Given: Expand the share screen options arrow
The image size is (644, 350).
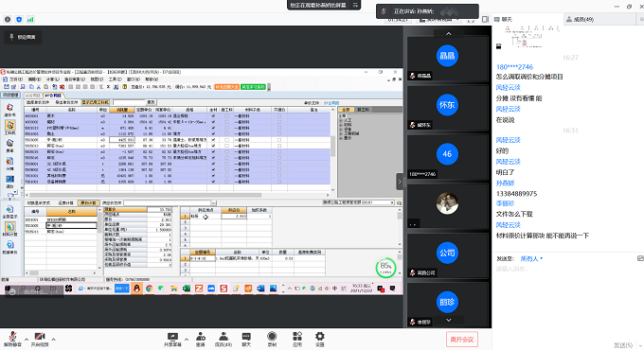Looking at the screenshot, I should click(x=186, y=340).
